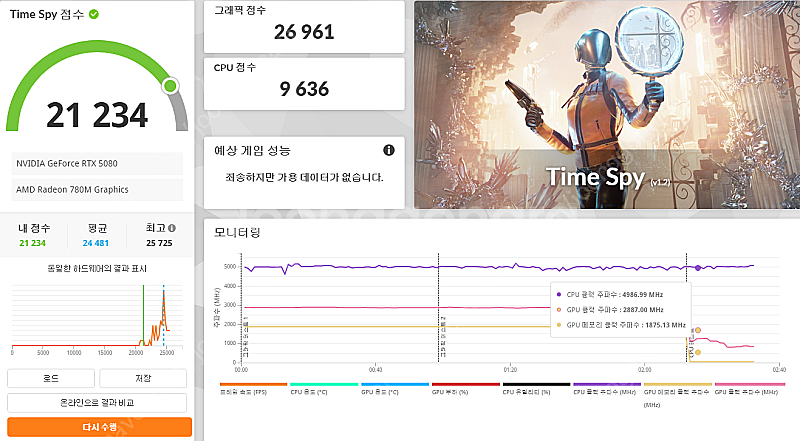Click the main score 21 234
800x441 pixels.
tap(97, 115)
